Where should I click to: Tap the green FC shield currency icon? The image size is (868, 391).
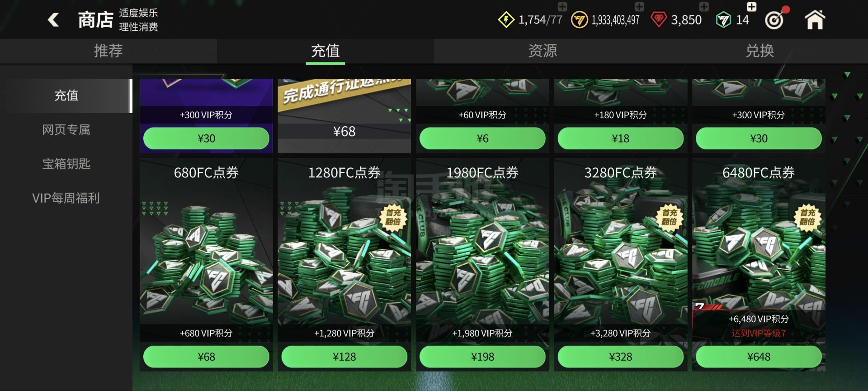coord(723,20)
